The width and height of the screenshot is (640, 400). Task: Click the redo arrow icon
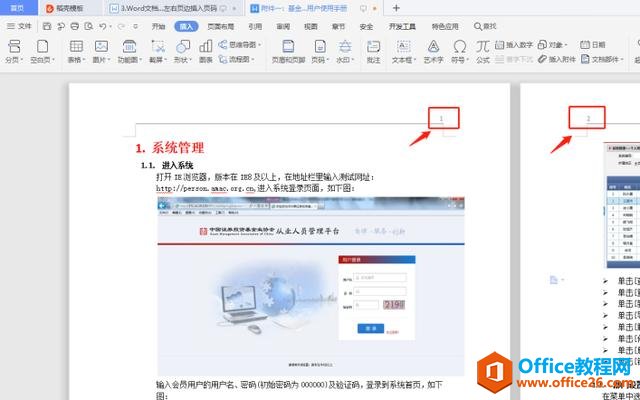120,26
